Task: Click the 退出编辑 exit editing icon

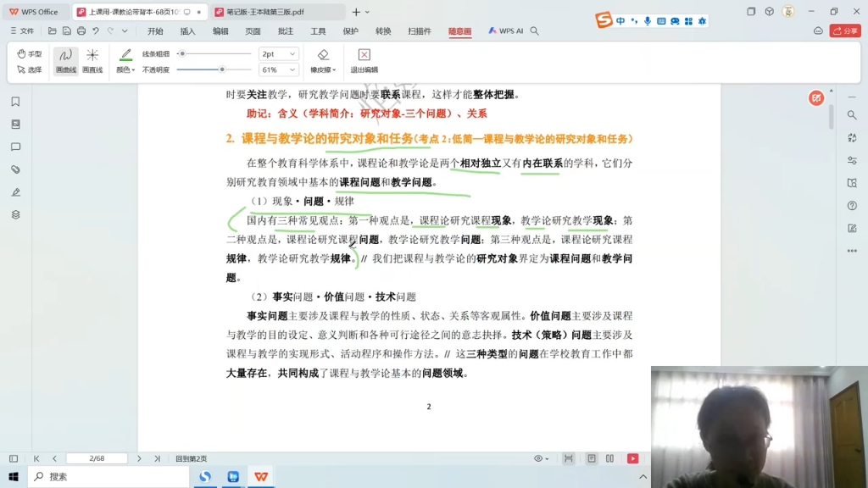Action: [x=364, y=59]
